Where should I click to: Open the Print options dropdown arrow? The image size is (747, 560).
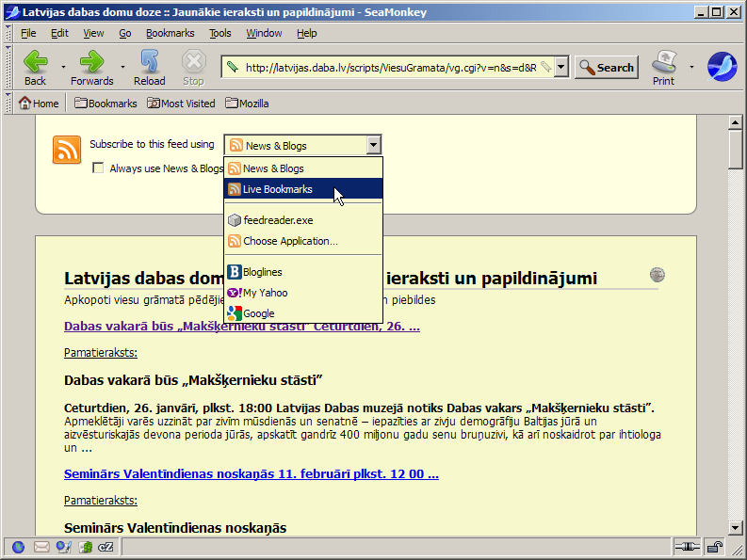click(691, 67)
